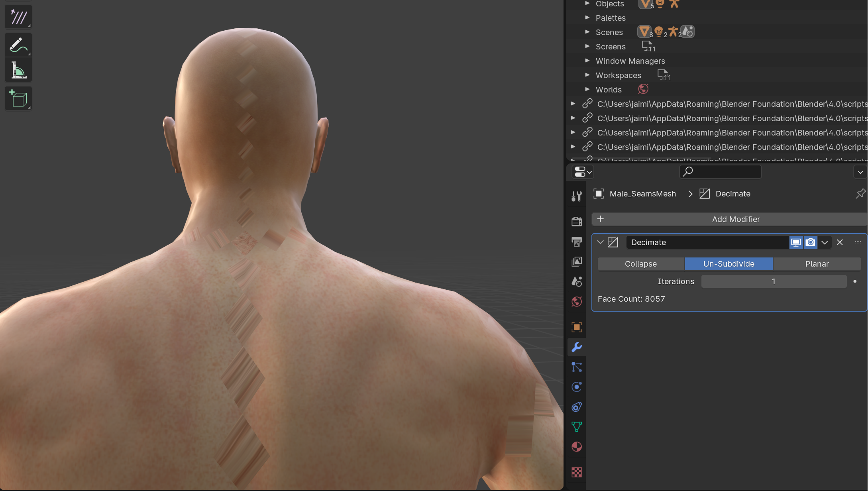Expand the Worlds tree entry
868x491 pixels.
(x=587, y=89)
